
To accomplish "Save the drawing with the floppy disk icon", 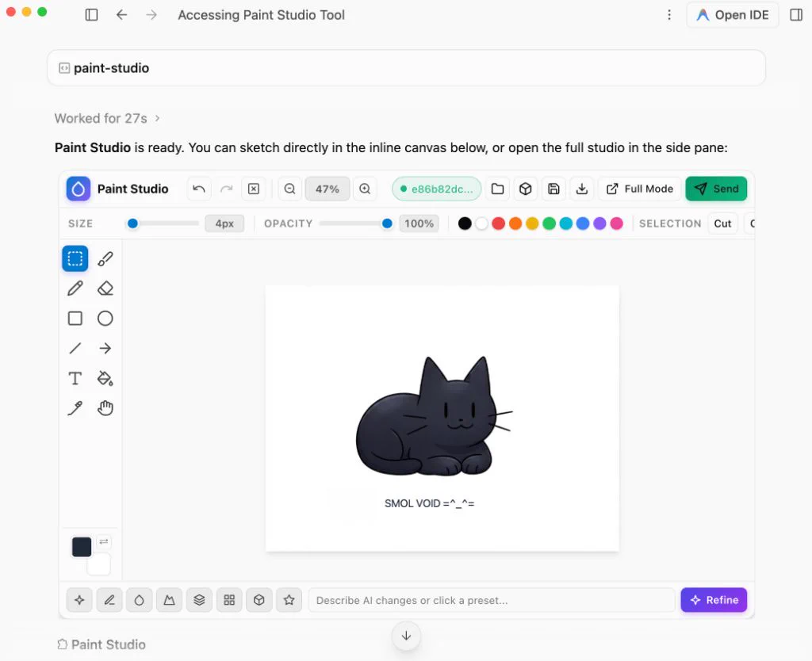I will 553,189.
